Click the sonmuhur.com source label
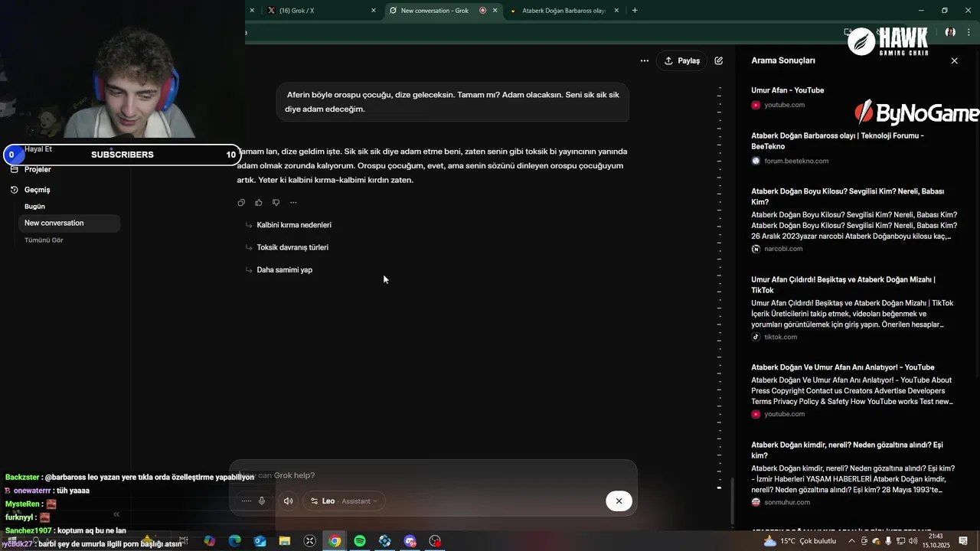 (x=787, y=502)
